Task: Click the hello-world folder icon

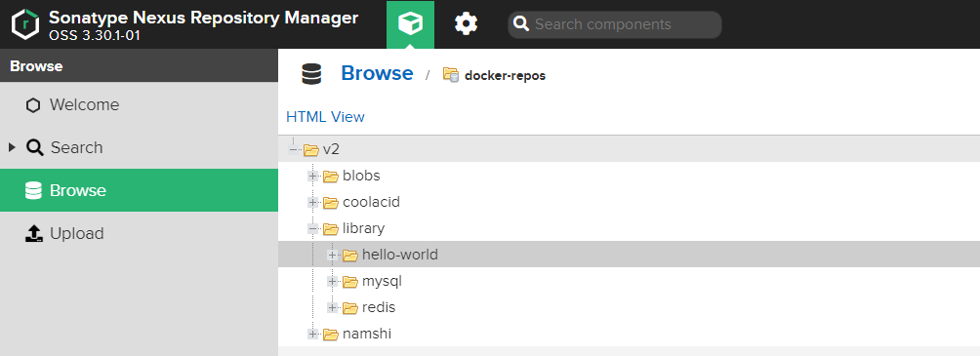Action: coord(350,255)
